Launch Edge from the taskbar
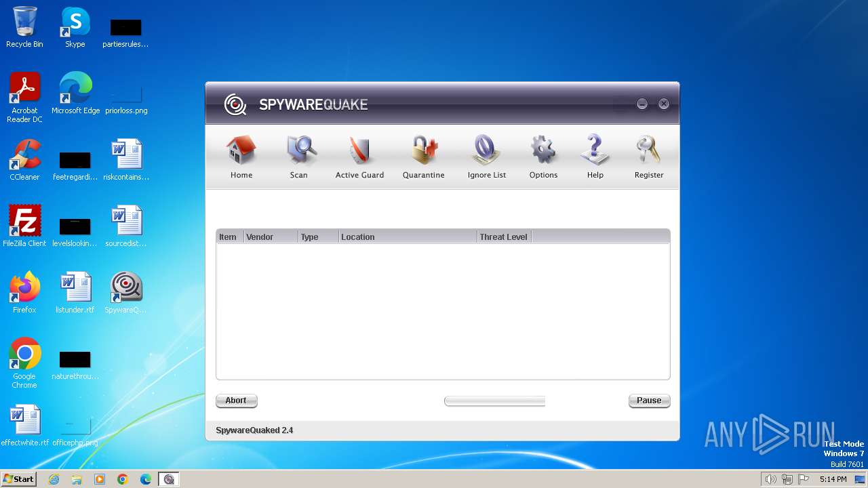The width and height of the screenshot is (868, 488). click(146, 479)
